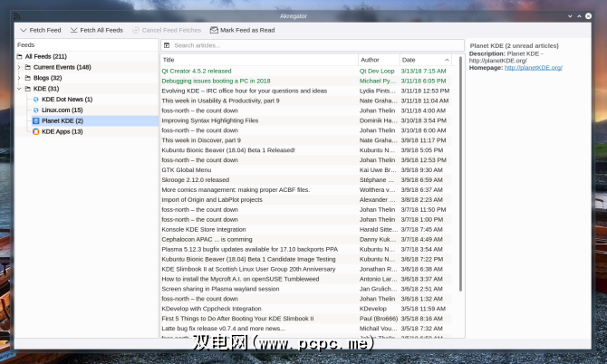Select KDE (31) folder
607x364 pixels.
pos(46,89)
